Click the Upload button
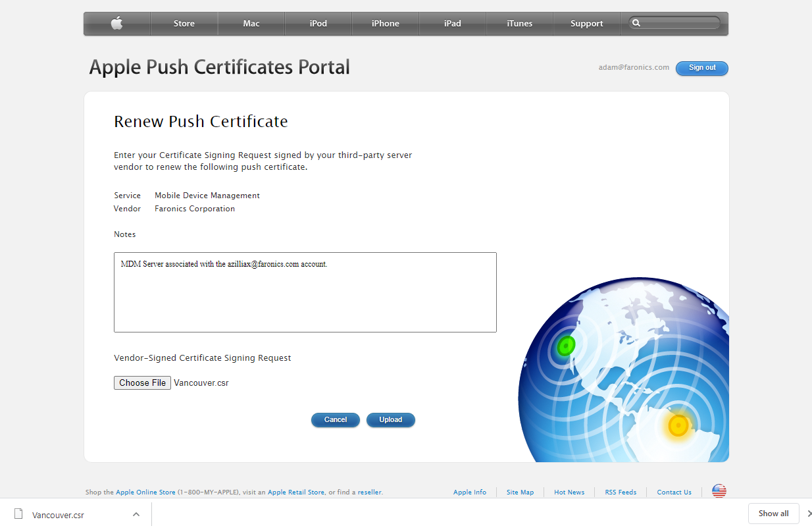812x530 pixels. [391, 419]
